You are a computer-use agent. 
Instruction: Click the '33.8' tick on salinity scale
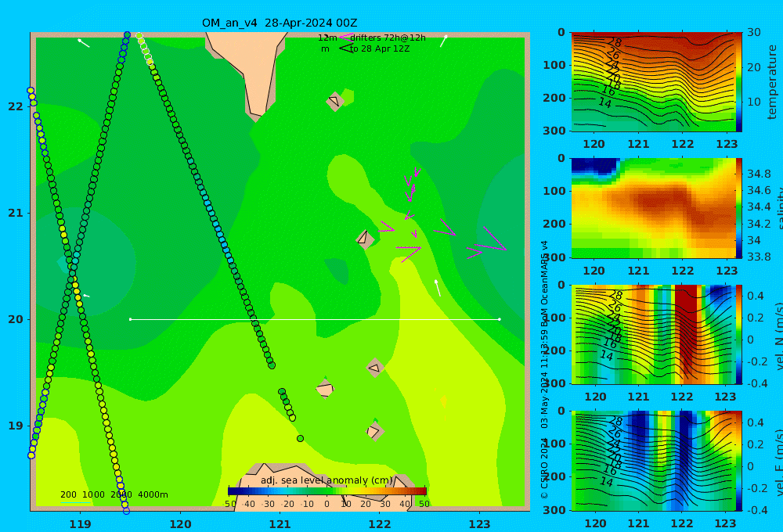coord(759,257)
